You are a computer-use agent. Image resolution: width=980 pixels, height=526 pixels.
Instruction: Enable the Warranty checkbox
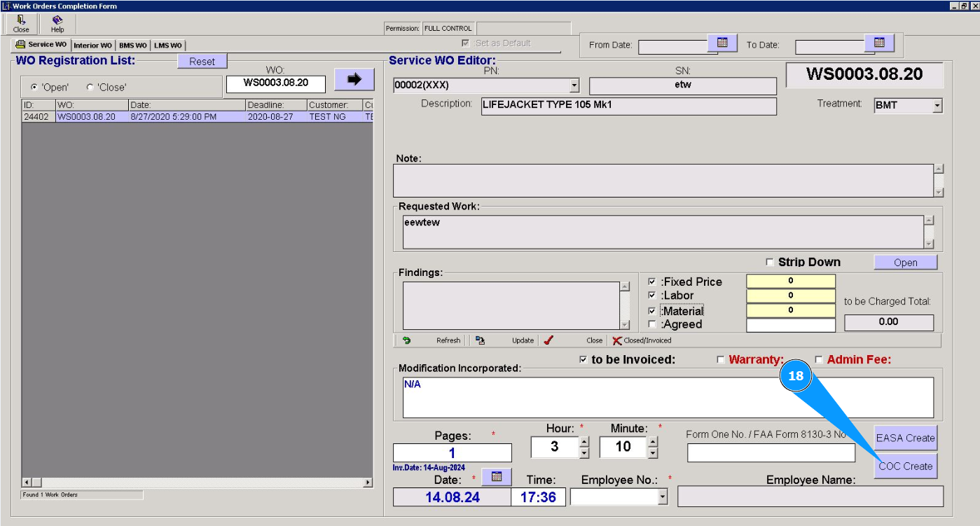coord(721,360)
